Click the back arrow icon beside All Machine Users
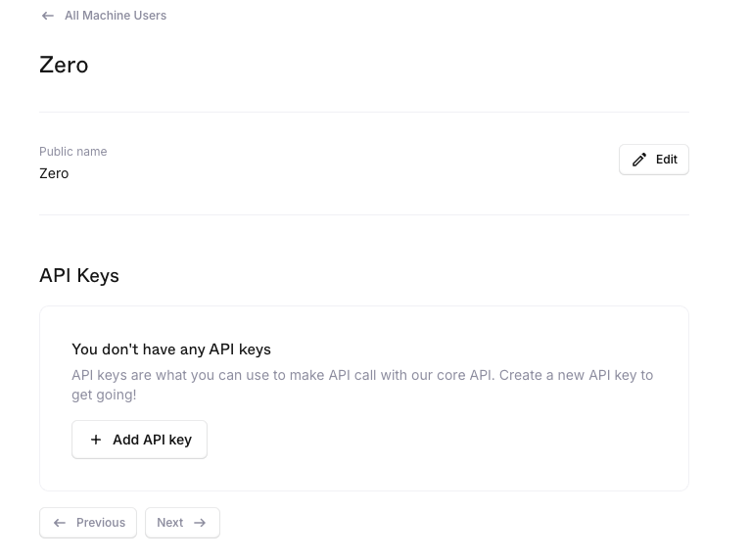The height and width of the screenshot is (560, 751). click(47, 16)
